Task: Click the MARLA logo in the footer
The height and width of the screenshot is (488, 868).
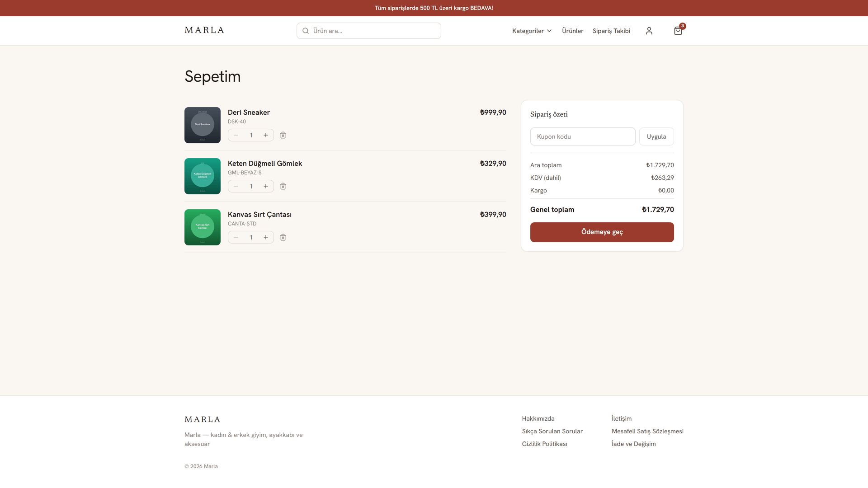Action: [x=203, y=419]
